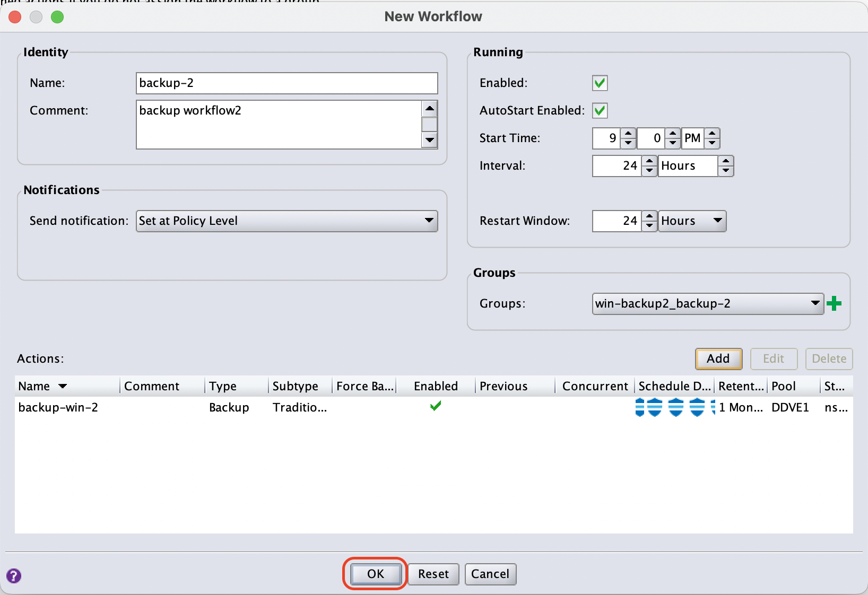Click the Subtype column header
Image resolution: width=868 pixels, height=595 pixels.
(300, 386)
